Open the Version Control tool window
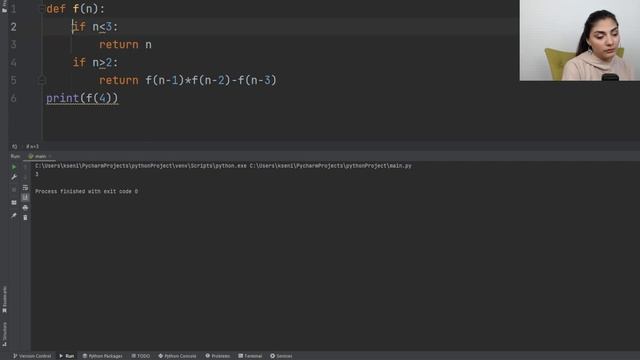This screenshot has height=360, width=640. pyautogui.click(x=32, y=356)
